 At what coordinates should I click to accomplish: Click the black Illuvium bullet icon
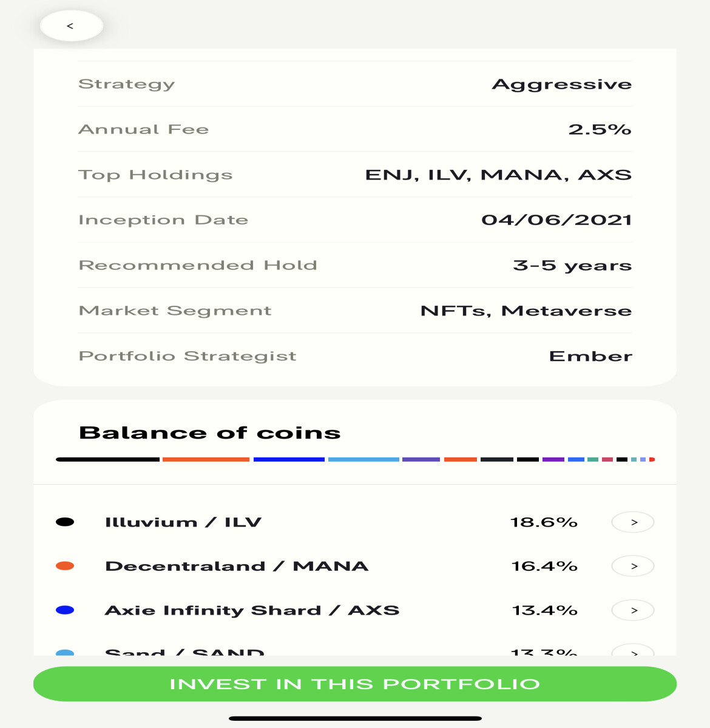[67, 522]
